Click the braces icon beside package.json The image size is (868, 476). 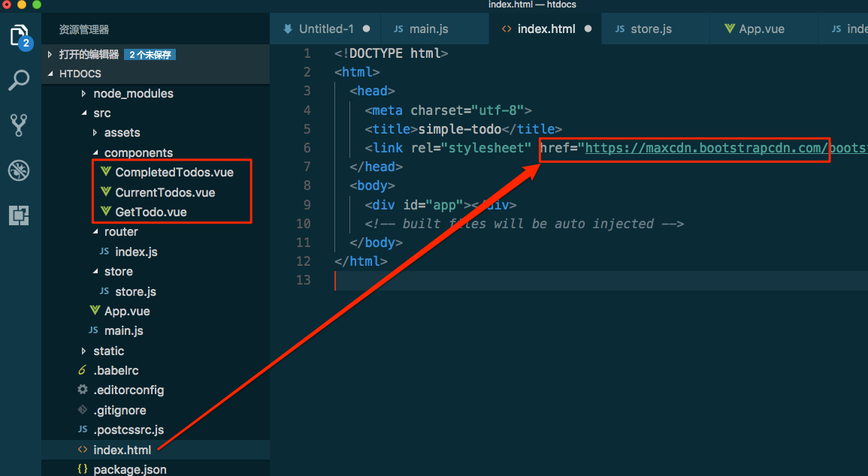[x=83, y=468]
